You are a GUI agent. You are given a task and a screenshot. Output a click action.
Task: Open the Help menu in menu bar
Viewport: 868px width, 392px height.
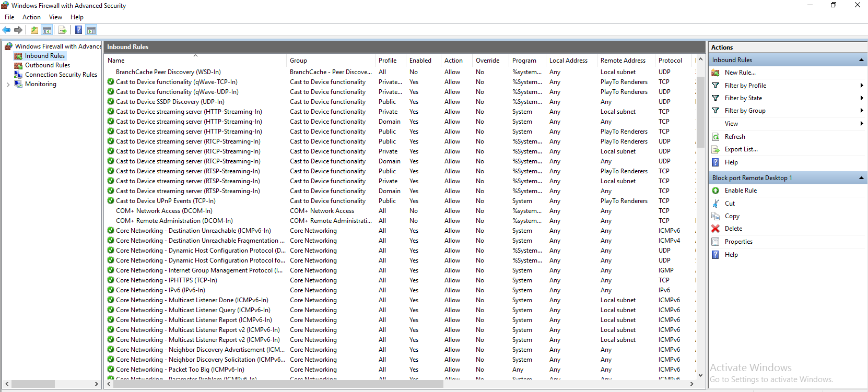[77, 17]
